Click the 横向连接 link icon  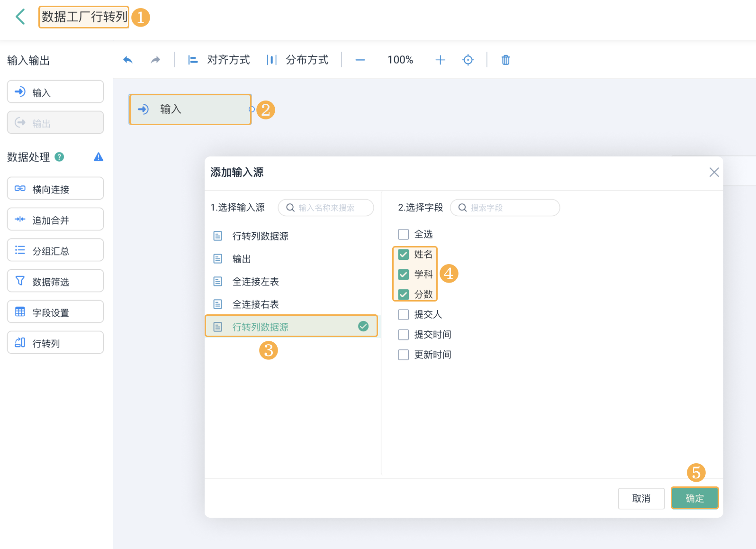(20, 188)
